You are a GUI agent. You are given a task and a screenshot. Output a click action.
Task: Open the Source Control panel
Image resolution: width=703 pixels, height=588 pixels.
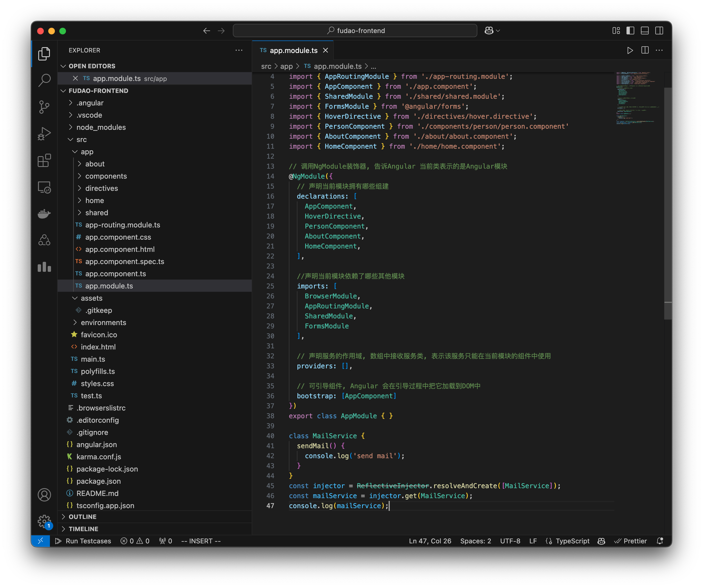tap(44, 107)
